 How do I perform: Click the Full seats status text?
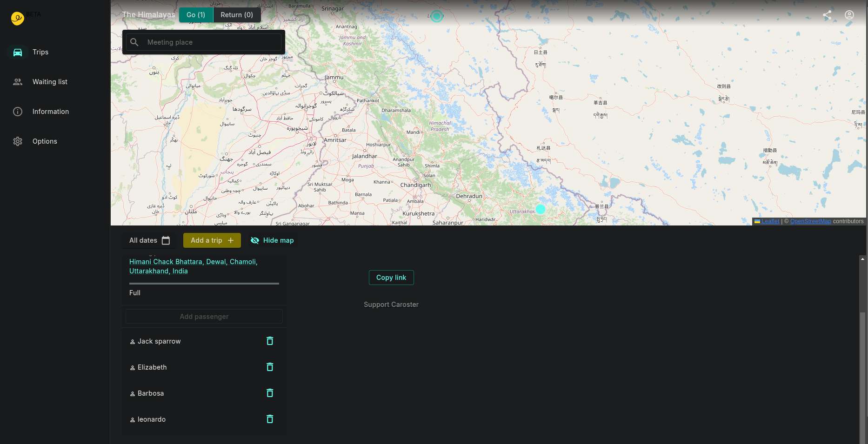coord(135,293)
